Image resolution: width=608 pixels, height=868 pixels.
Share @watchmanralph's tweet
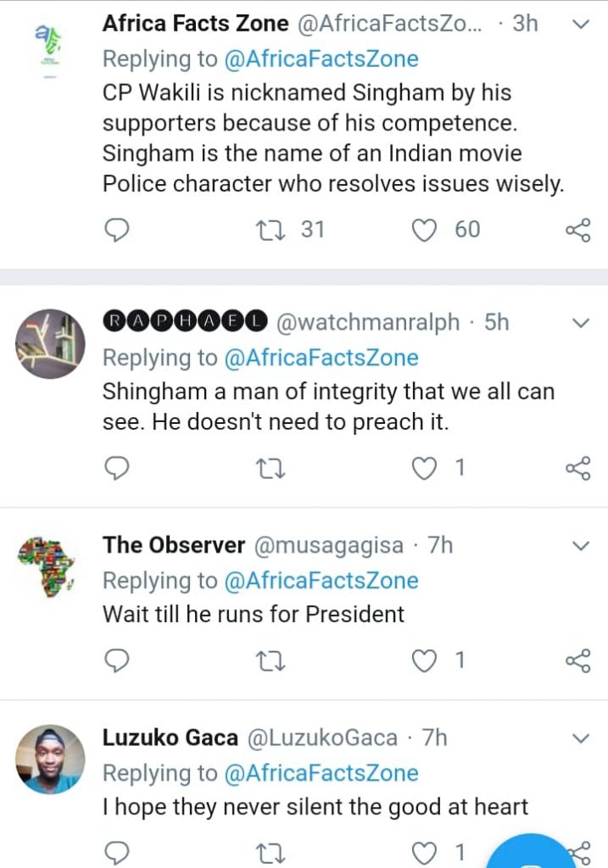coord(577,468)
